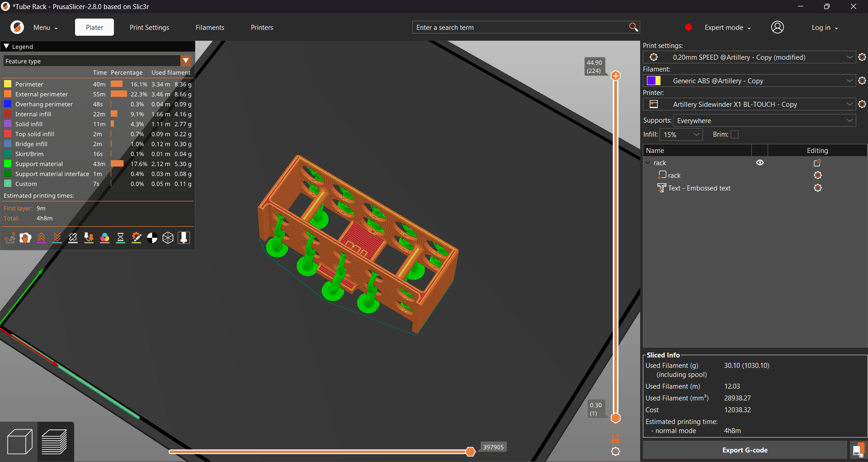
Task: Toggle the Travel moves visibility icon
Action: [x=9, y=238]
